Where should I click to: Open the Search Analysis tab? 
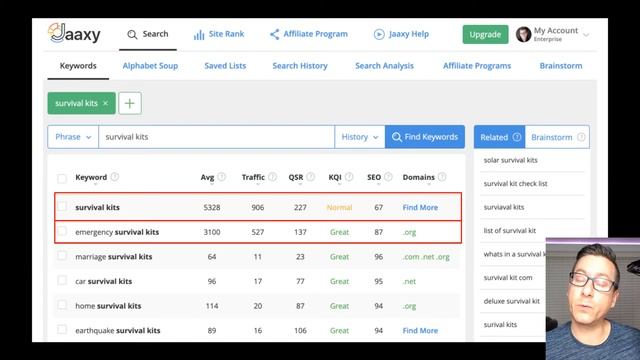click(384, 66)
